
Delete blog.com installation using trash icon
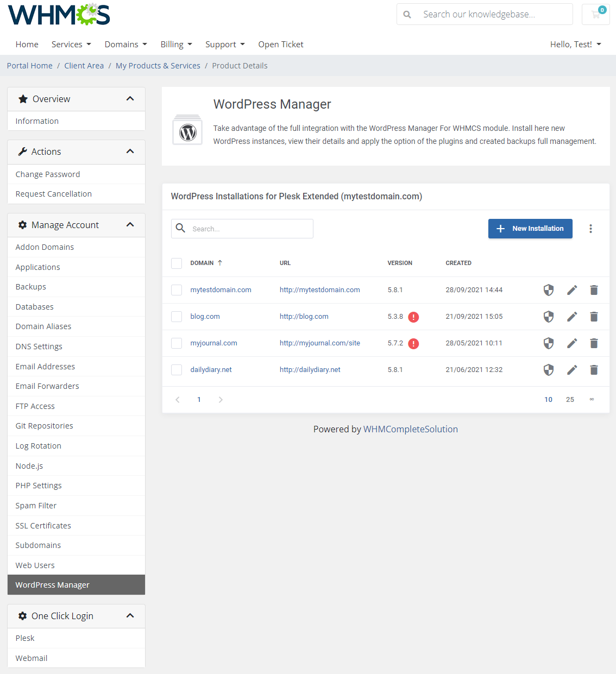click(594, 317)
